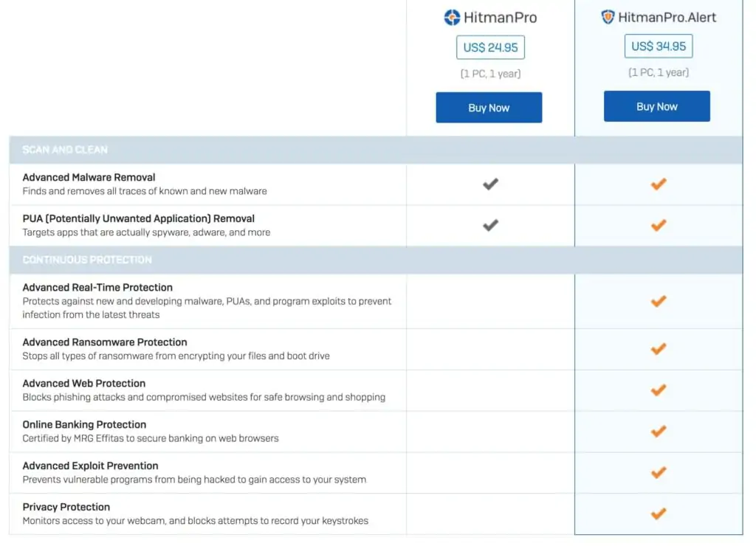Viewport: 756px width, 546px height.
Task: Click the orange checkmark for Advanced Exploit Prevention
Action: [659, 473]
